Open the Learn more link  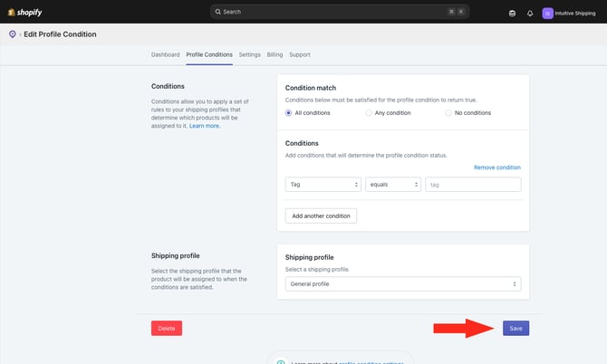(205, 126)
